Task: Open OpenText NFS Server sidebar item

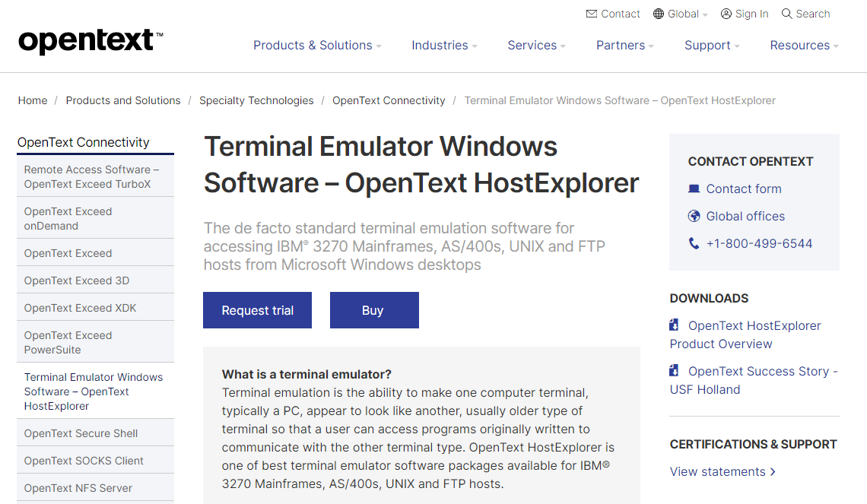Action: [x=95, y=488]
